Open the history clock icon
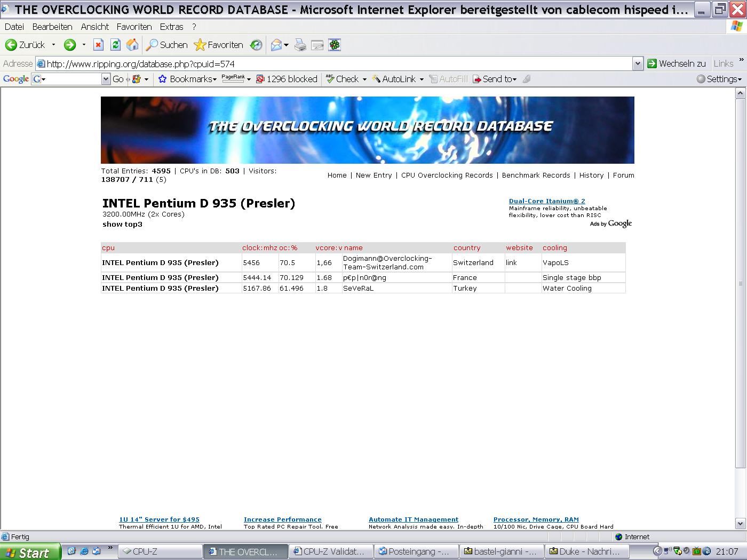 pyautogui.click(x=257, y=45)
